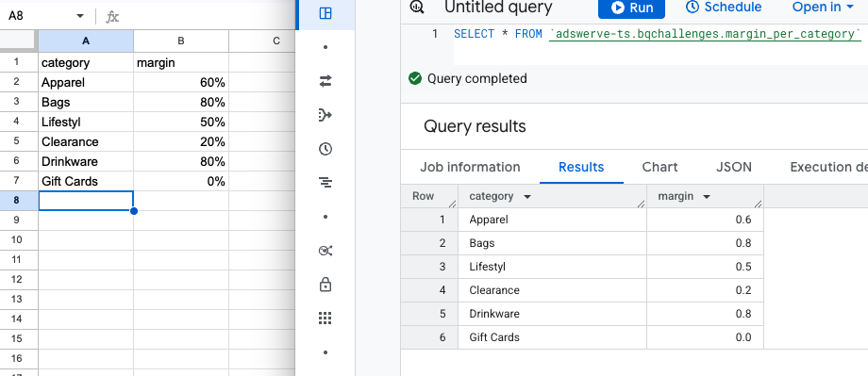Click the Query results heading

pyautogui.click(x=475, y=126)
